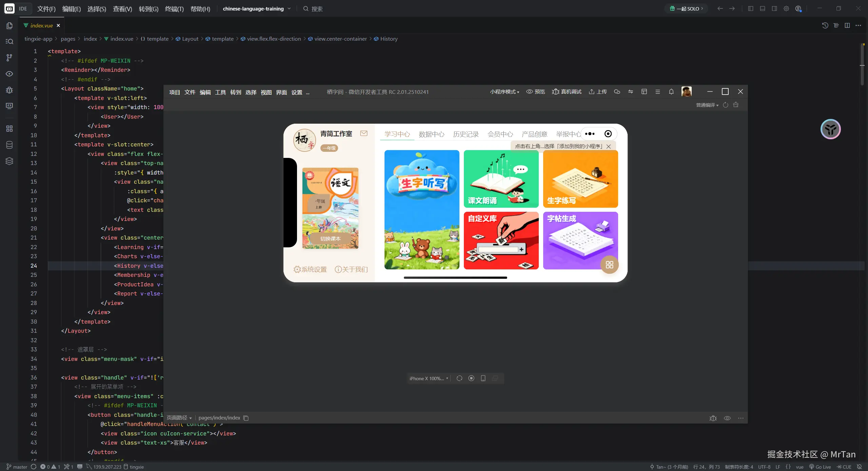Click the 切换课本 button on textbook
868x471 pixels.
(330, 239)
